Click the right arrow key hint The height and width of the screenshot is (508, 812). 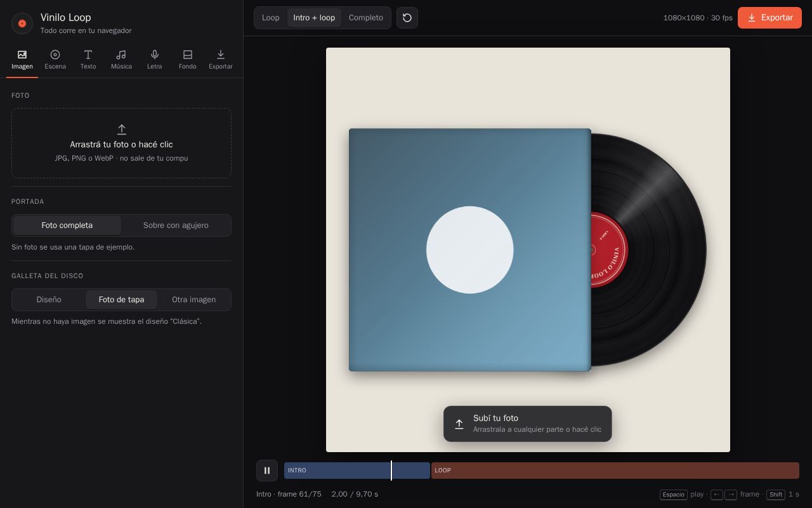731,495
